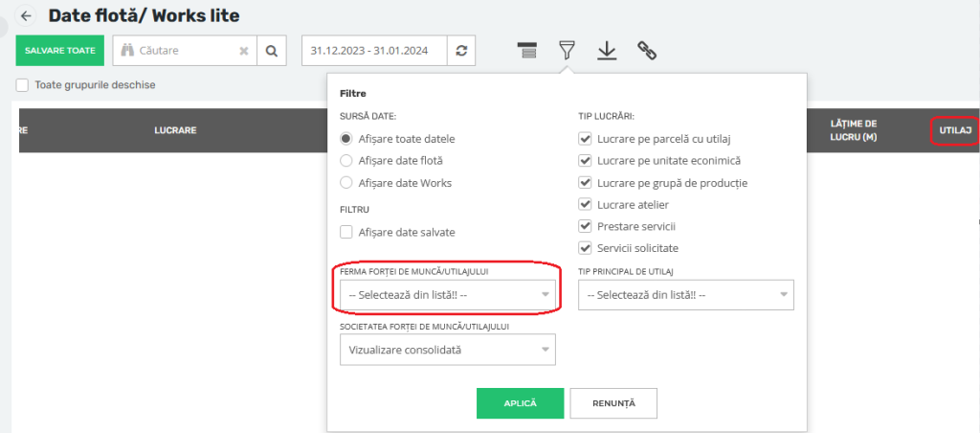Select Afișare date flotă radio option

click(x=346, y=161)
